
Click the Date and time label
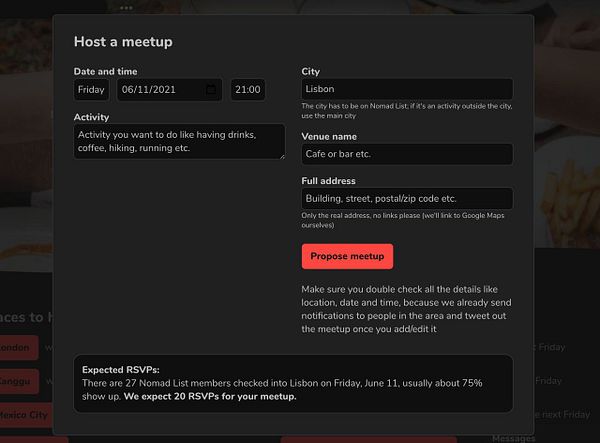click(x=106, y=72)
